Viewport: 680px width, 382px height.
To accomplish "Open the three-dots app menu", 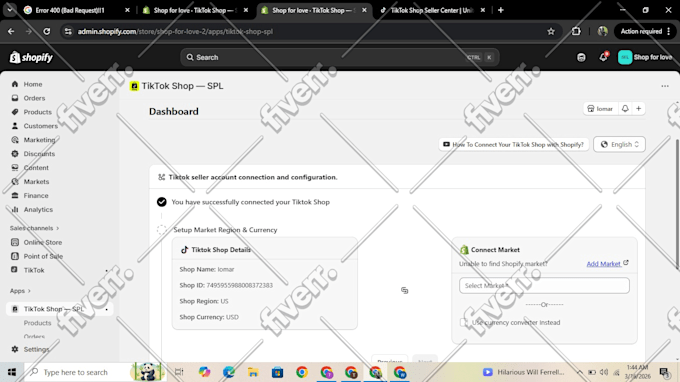I will tap(665, 86).
